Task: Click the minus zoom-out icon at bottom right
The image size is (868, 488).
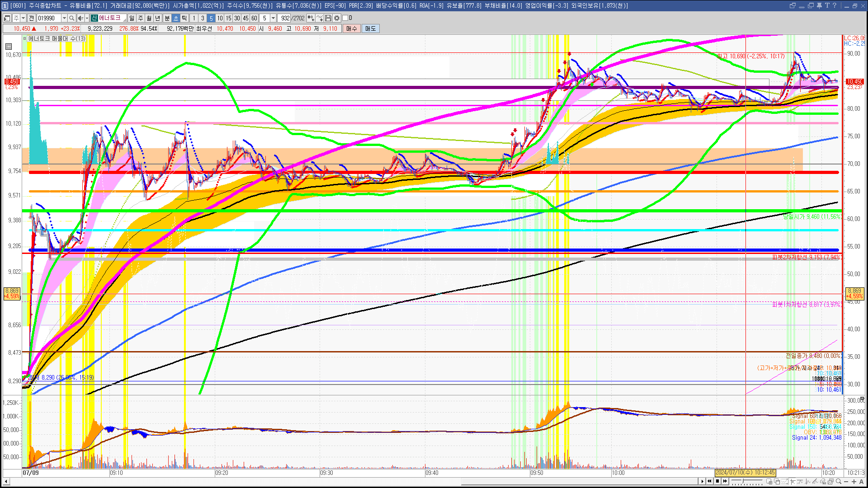Action: 847,482
